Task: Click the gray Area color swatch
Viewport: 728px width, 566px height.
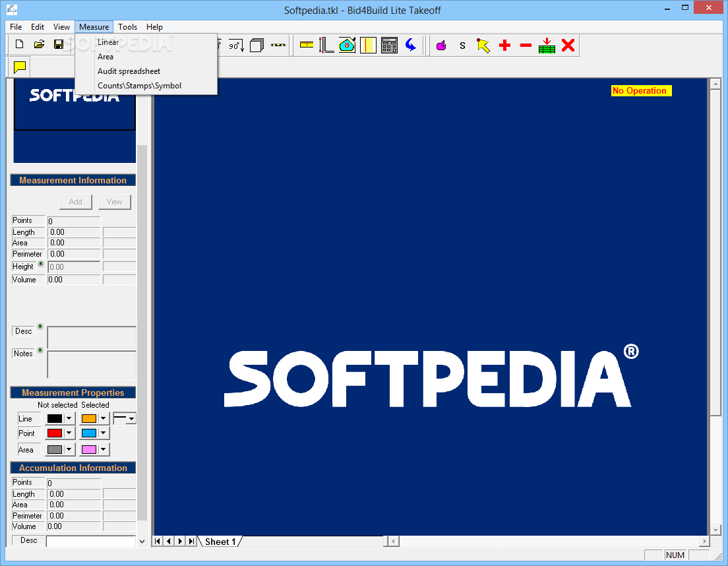Action: point(54,449)
